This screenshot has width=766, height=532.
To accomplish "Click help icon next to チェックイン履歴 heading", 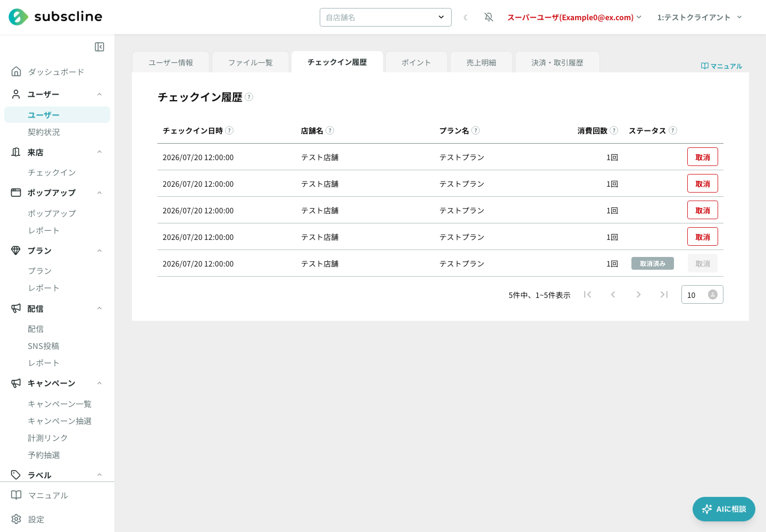I will pos(249,97).
